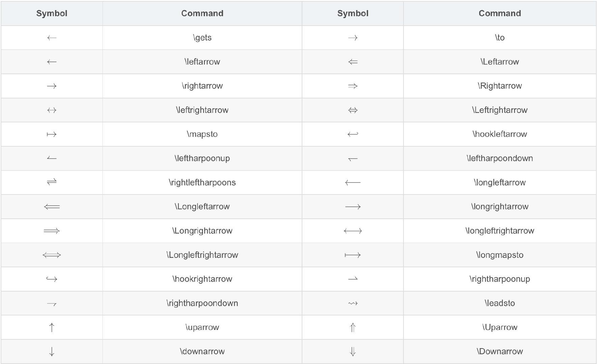This screenshot has width=597, height=364.
Task: Select the \longmapsto symbol
Action: coord(353,255)
